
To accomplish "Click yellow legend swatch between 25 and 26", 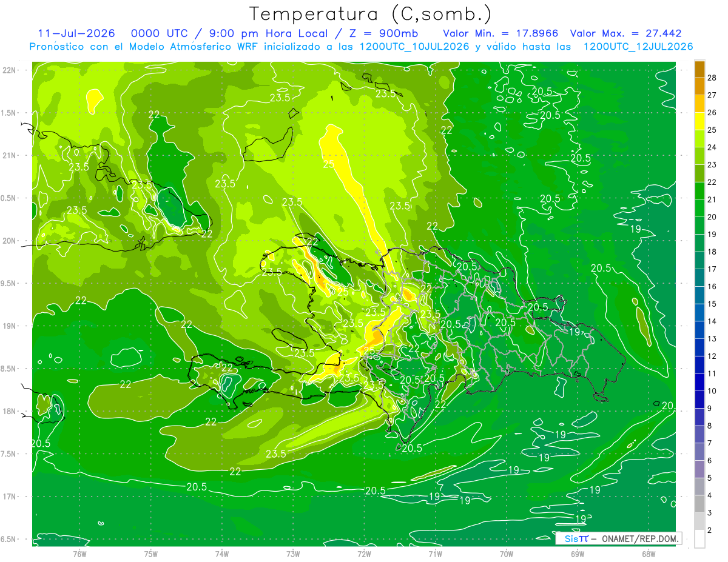I will pos(699,121).
